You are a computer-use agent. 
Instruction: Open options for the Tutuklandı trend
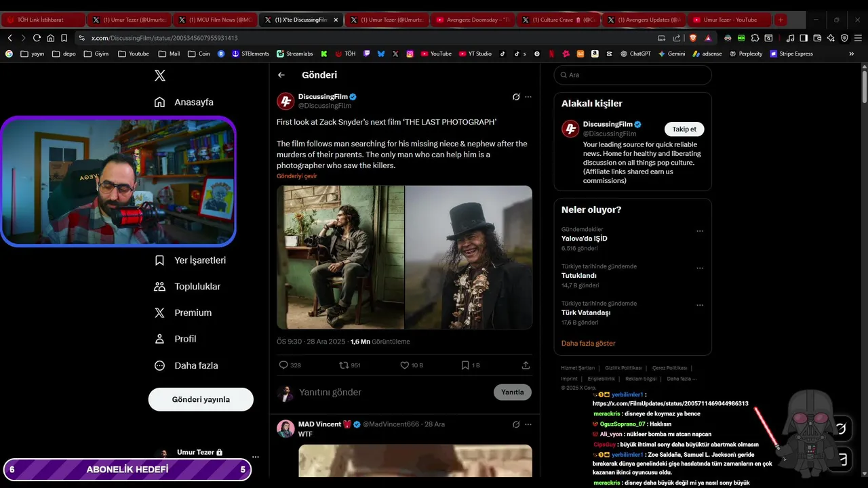(x=700, y=268)
